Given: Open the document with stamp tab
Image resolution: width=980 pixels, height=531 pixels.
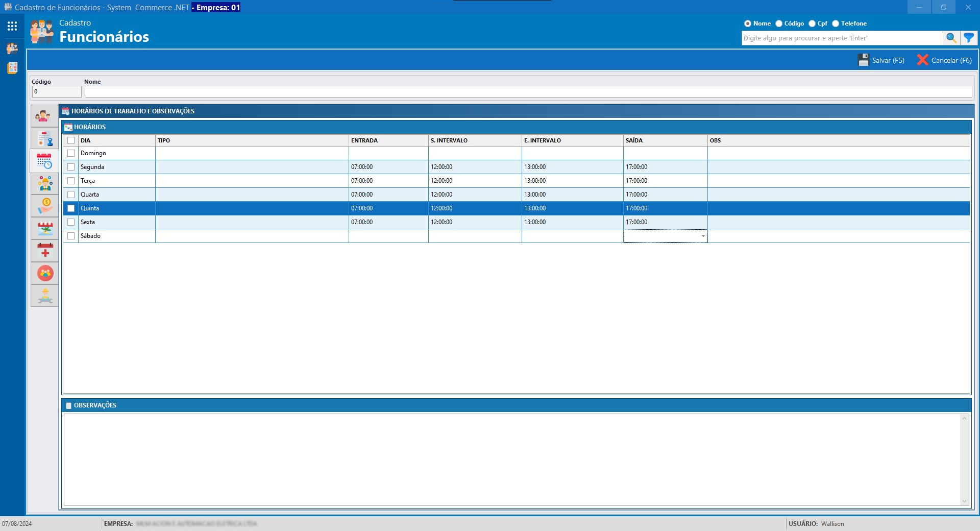Looking at the screenshot, I should 45,139.
